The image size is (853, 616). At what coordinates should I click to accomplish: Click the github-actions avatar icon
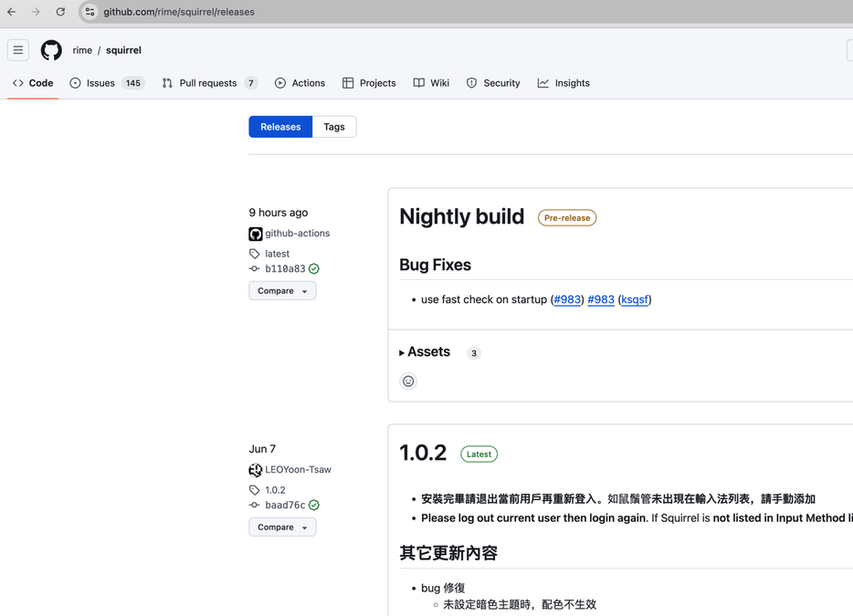tap(255, 234)
